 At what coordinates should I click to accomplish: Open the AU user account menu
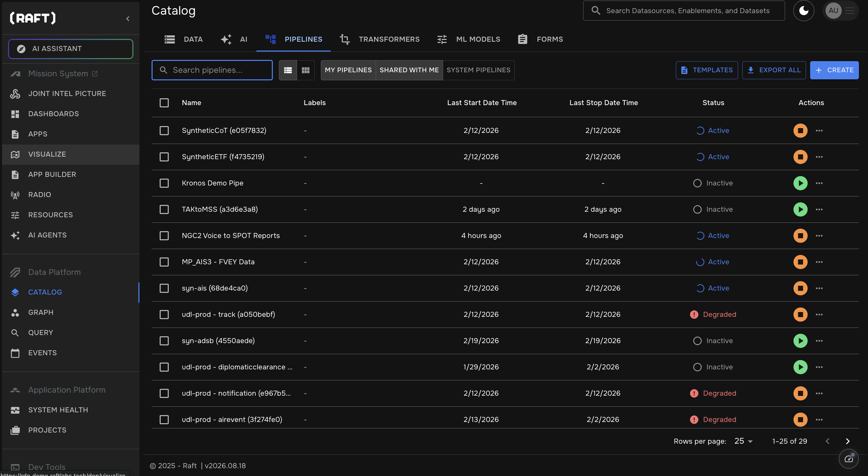point(840,11)
